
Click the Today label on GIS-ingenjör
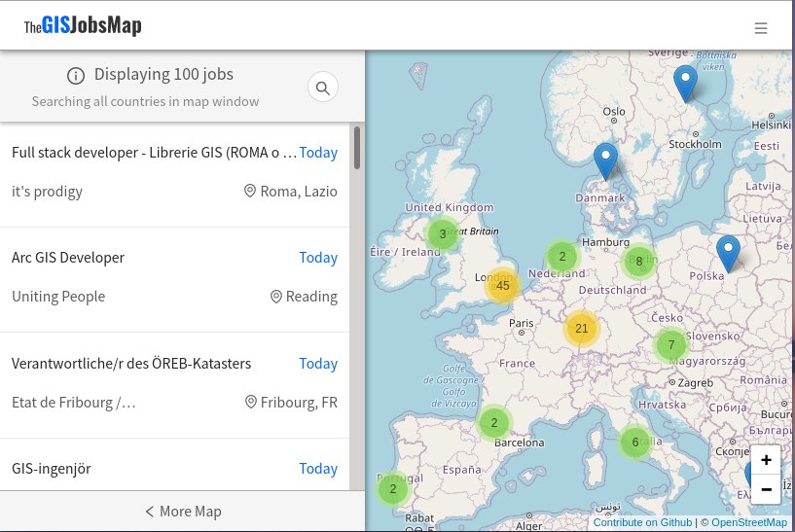(318, 469)
